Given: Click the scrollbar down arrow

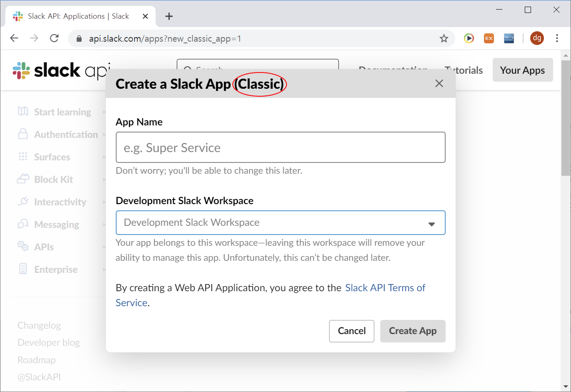Looking at the screenshot, I should (x=566, y=387).
